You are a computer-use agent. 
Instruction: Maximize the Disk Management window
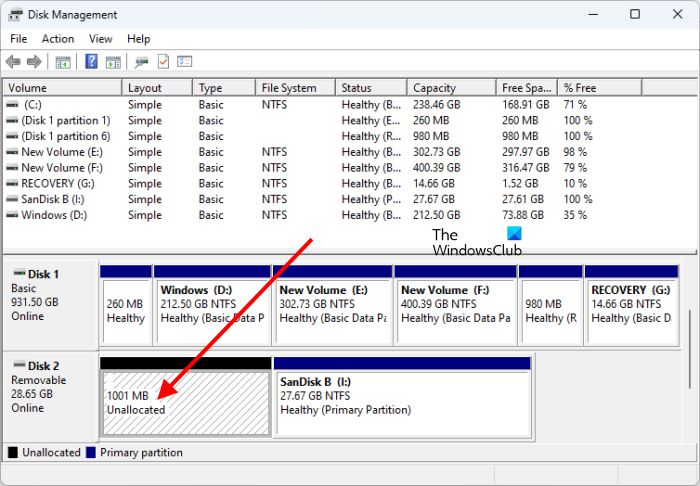[x=635, y=14]
